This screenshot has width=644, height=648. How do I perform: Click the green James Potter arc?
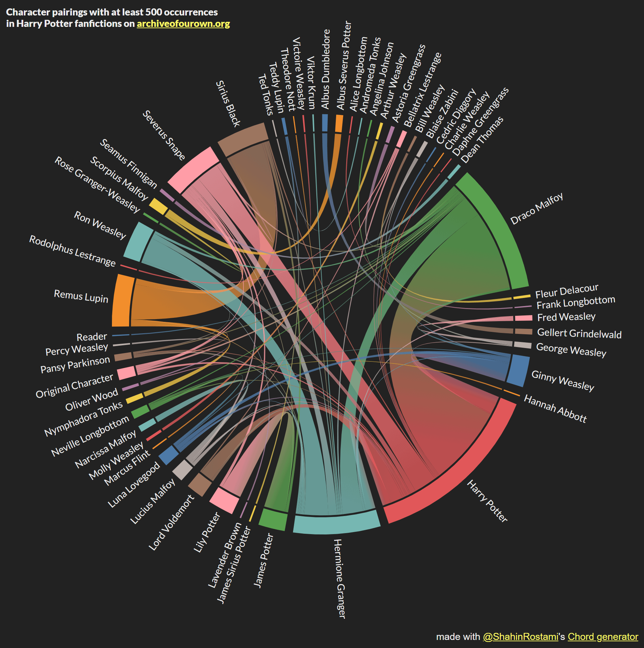click(273, 520)
